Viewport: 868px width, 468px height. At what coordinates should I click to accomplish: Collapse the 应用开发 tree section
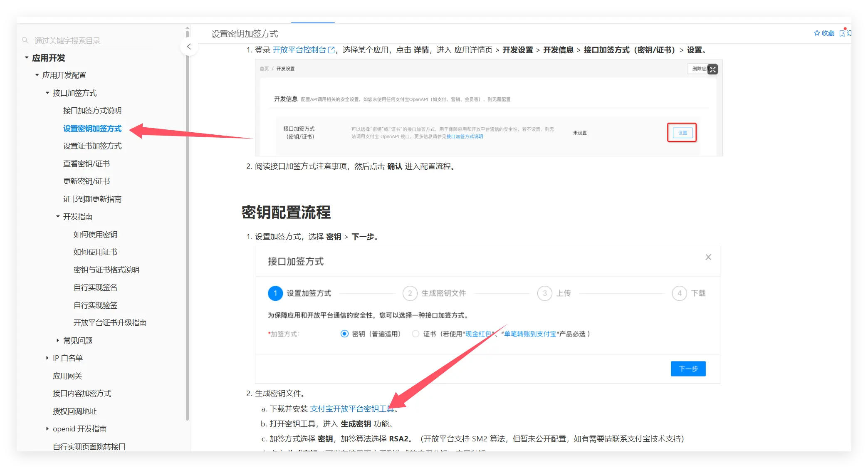pyautogui.click(x=27, y=58)
